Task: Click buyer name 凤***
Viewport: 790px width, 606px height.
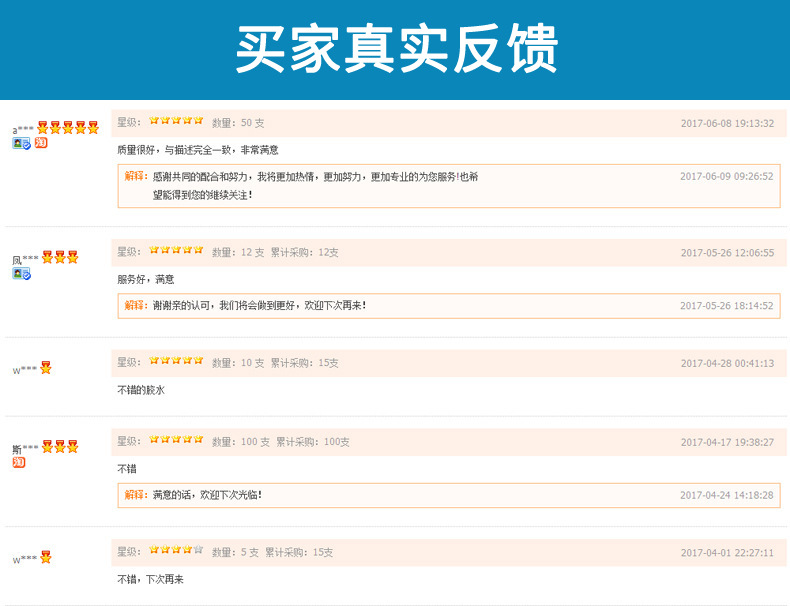Action: [x=25, y=259]
